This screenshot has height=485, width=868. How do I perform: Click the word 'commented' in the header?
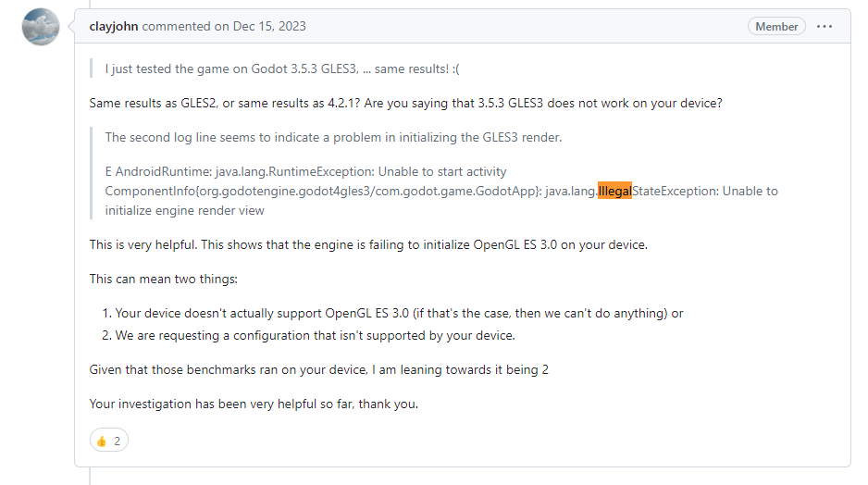point(176,26)
